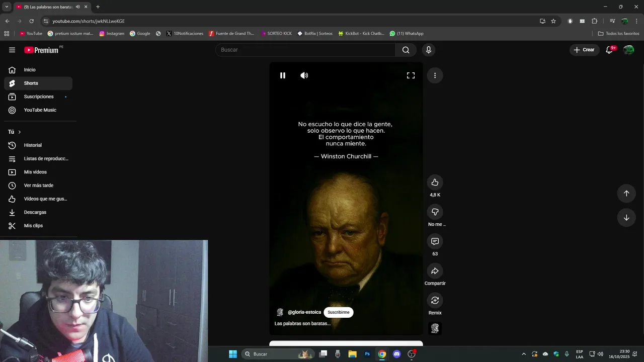Mute the tab via its audio icon
Image resolution: width=644 pixels, height=362 pixels.
point(78,7)
